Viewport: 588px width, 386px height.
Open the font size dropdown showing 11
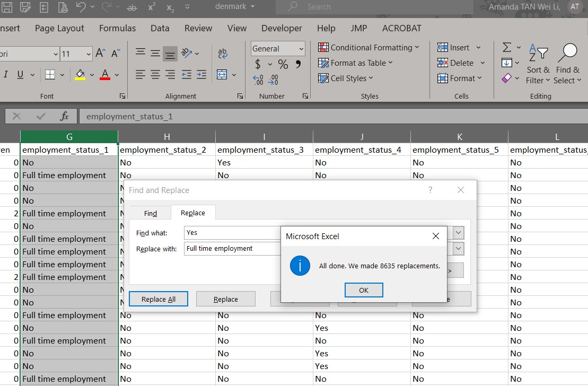(x=87, y=54)
